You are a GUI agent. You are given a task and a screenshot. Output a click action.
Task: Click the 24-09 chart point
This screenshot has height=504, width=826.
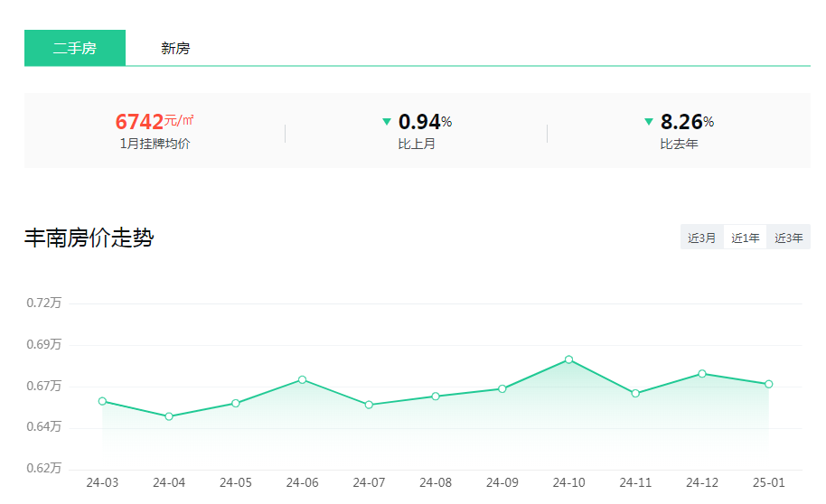point(502,388)
